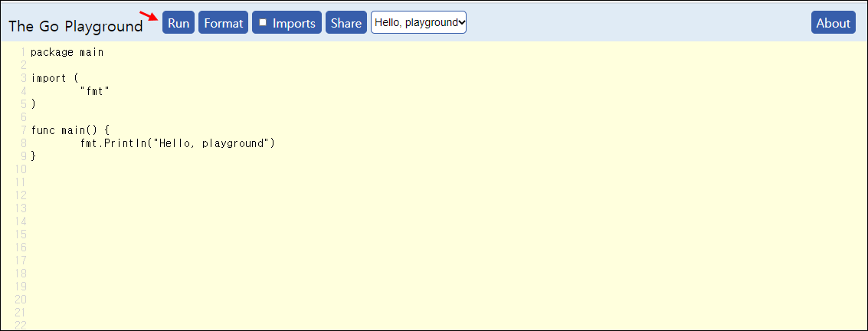The image size is (868, 331).
Task: Click line number 1 in gutter
Action: pyautogui.click(x=23, y=53)
